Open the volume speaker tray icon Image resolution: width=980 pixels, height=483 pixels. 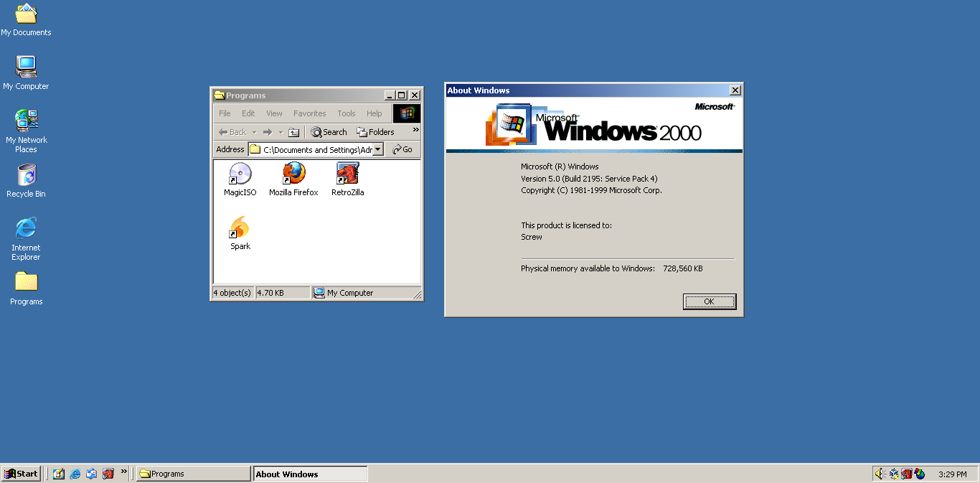pyautogui.click(x=880, y=474)
